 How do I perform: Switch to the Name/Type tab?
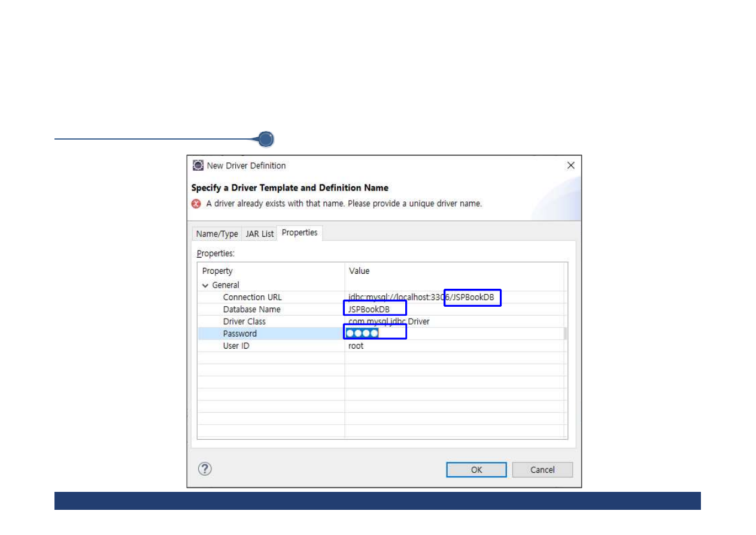pyautogui.click(x=217, y=234)
